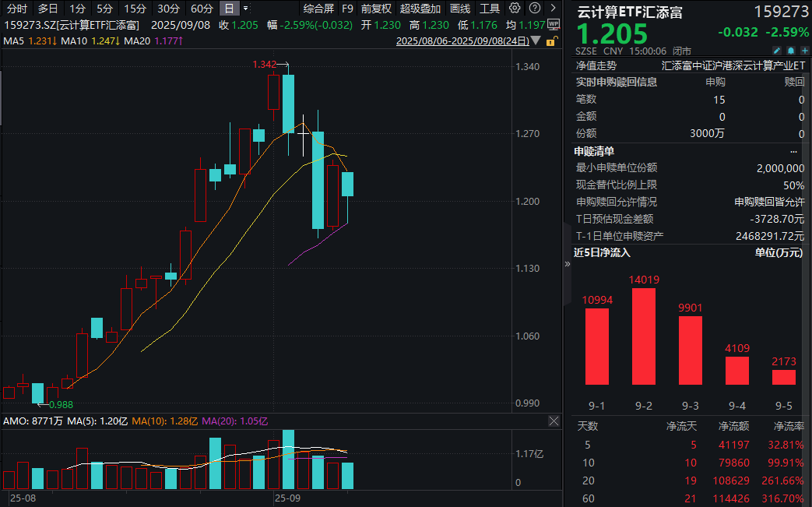Close the AMO volume sub-chart with its X button
The image size is (812, 507).
coord(554,421)
